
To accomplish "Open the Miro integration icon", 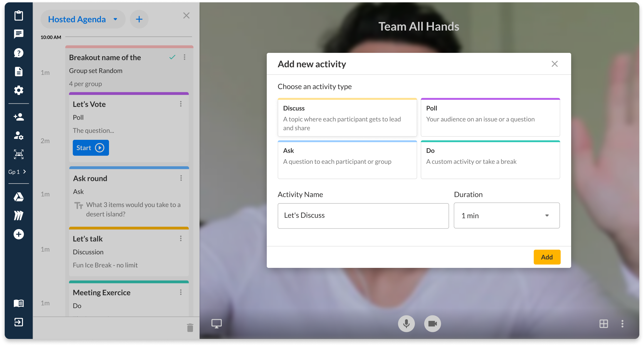I will [x=19, y=216].
